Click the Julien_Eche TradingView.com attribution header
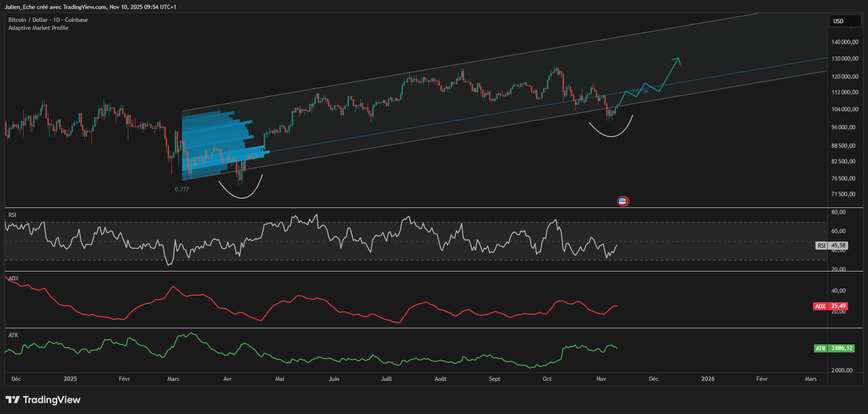The height and width of the screenshot is (414, 868). pos(90,7)
